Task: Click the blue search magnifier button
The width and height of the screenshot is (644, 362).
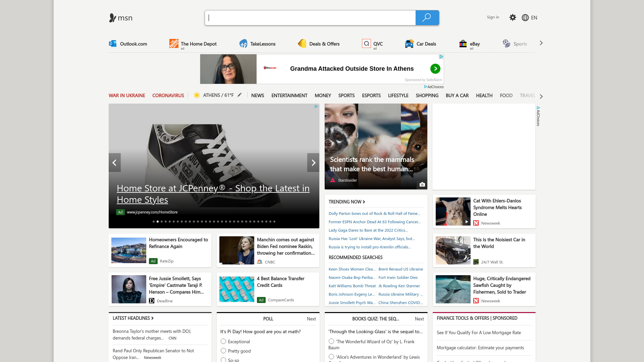Action: click(427, 18)
